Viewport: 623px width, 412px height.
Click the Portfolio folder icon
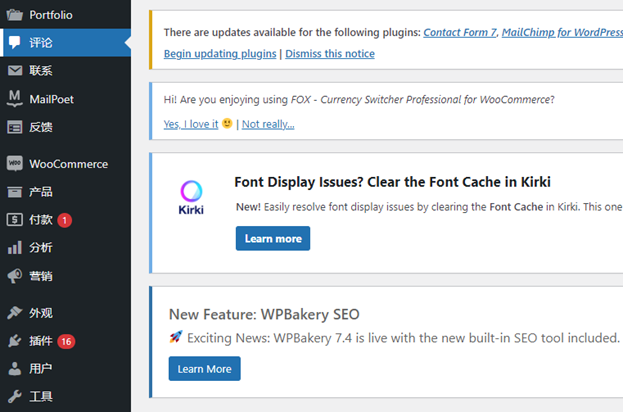(x=15, y=15)
